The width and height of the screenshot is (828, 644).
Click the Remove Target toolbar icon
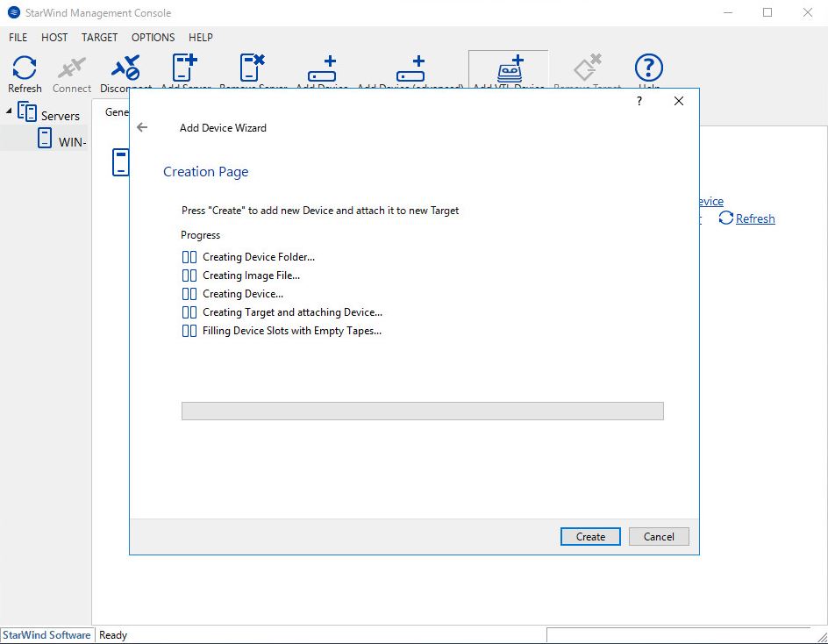coord(588,68)
